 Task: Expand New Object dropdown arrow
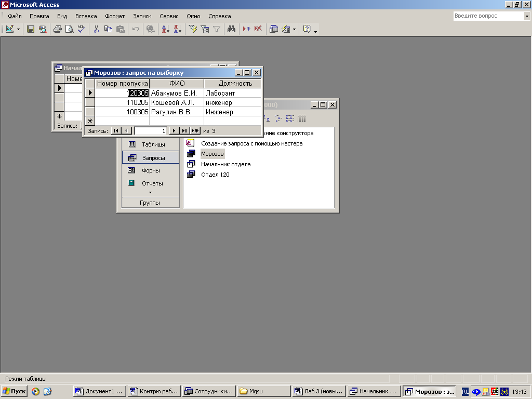294,30
